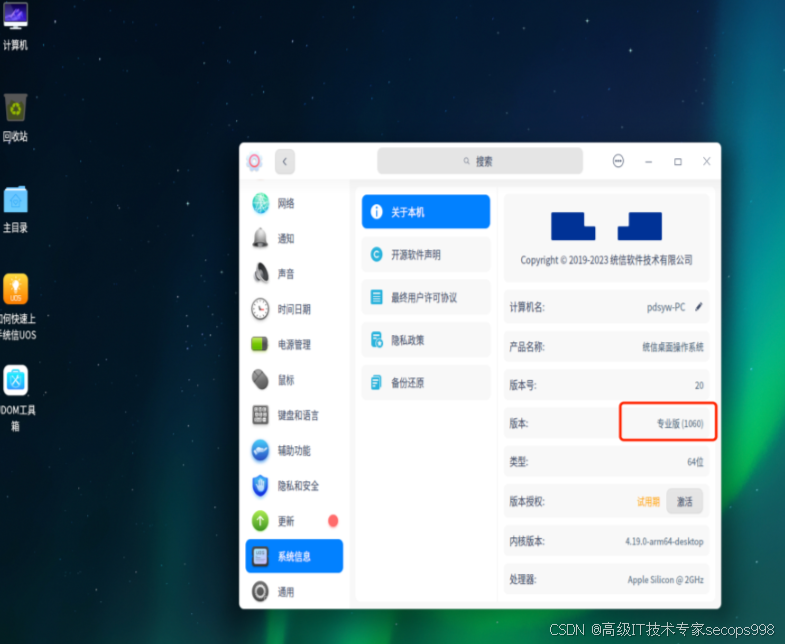Click the Control Center logo icon
The image size is (785, 644).
pyautogui.click(x=254, y=162)
